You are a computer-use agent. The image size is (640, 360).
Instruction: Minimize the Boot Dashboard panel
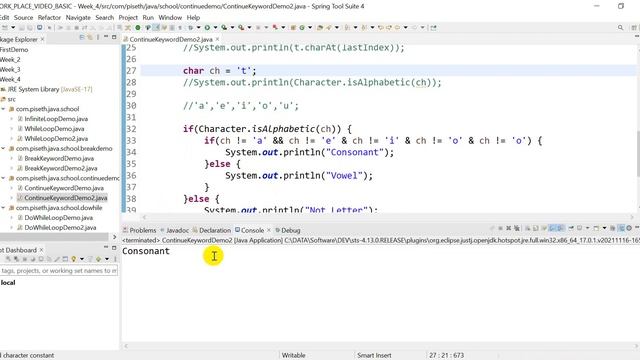coord(106,247)
